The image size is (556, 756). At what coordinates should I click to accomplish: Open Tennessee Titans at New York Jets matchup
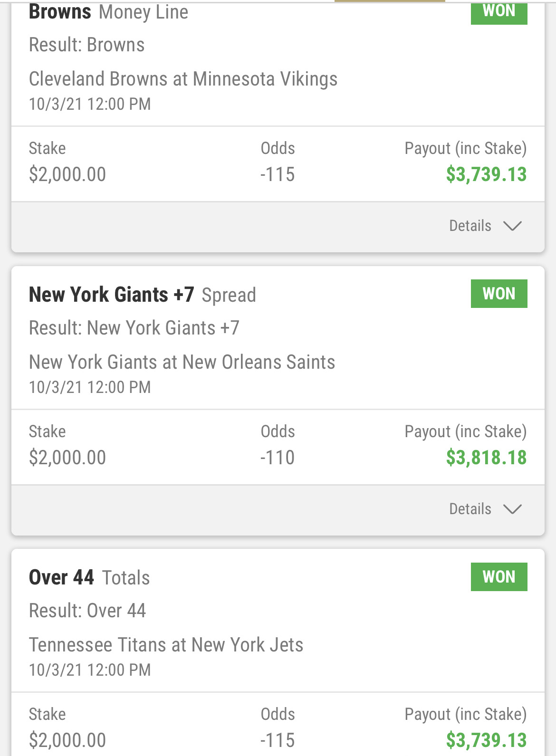tap(166, 645)
